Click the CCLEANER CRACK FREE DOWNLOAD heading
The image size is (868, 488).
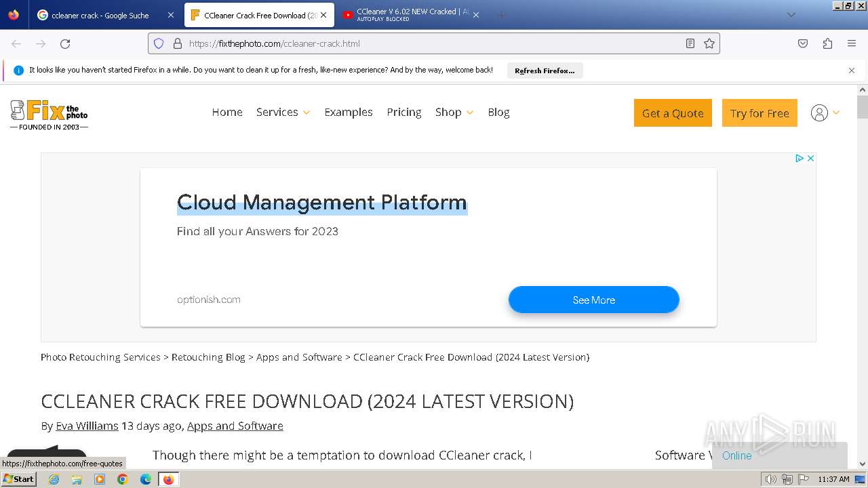pos(307,401)
